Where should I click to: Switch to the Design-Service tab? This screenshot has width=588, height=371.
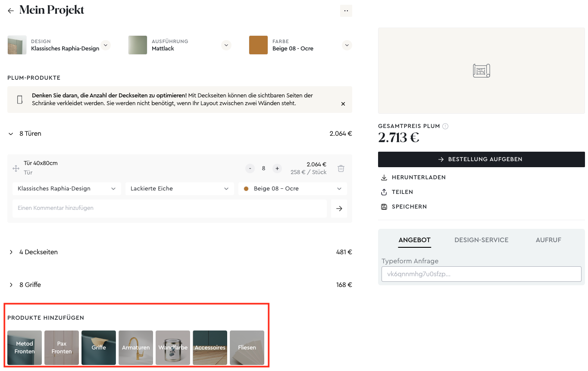(x=481, y=240)
